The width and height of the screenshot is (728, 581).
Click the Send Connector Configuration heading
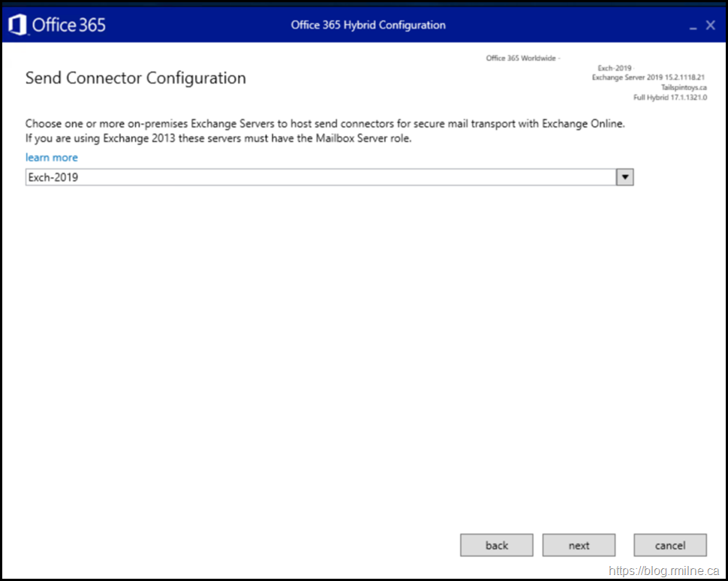(136, 78)
